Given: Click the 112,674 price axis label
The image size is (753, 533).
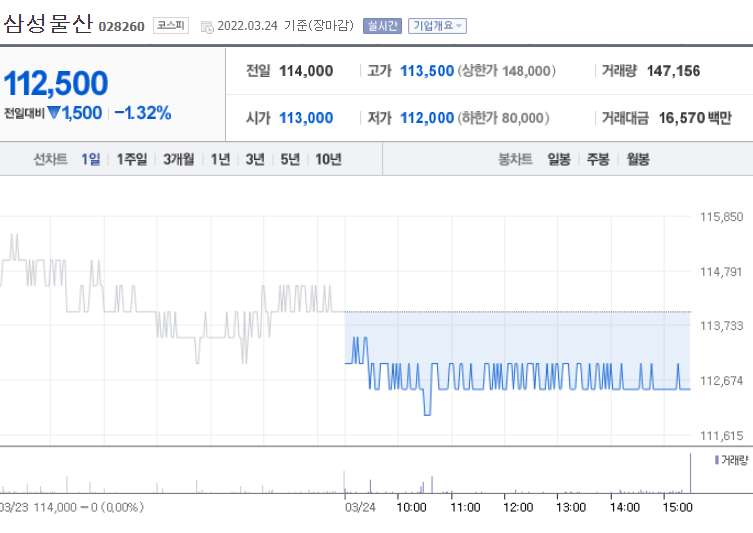Looking at the screenshot, I should point(721,381).
